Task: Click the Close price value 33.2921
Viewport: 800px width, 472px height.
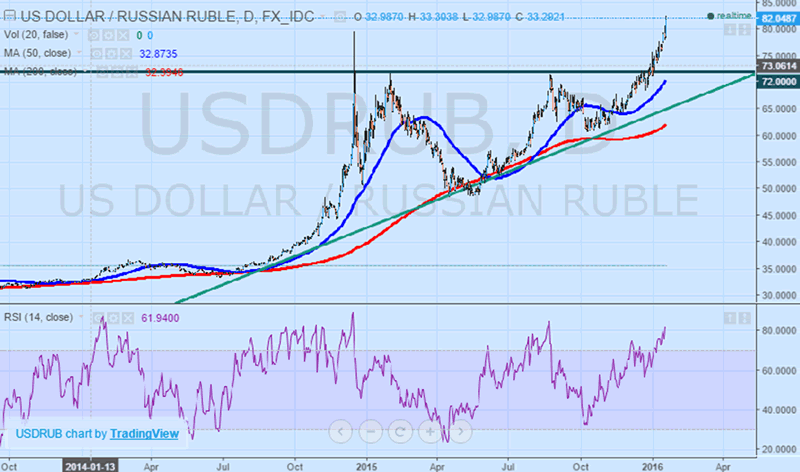Action: (545, 17)
